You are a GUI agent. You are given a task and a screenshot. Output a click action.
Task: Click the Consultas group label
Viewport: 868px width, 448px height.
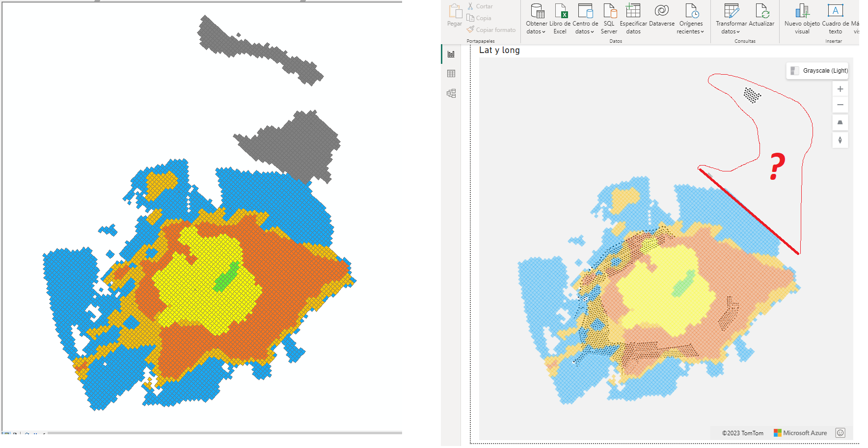pos(745,41)
